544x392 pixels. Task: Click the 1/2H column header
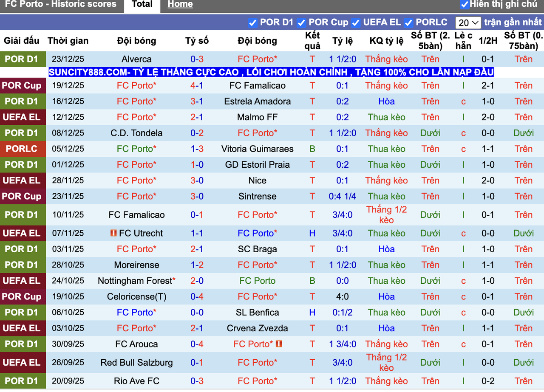[x=488, y=41]
